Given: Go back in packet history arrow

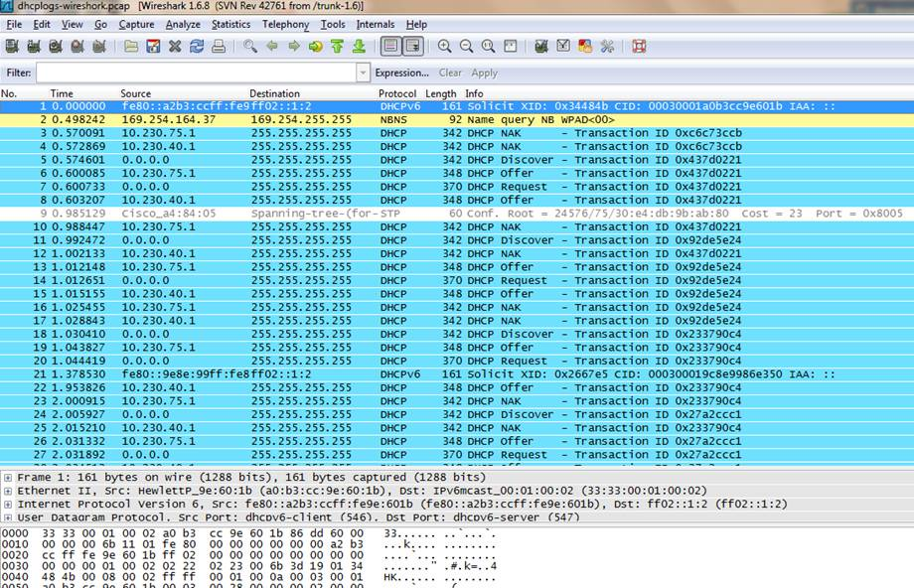Looking at the screenshot, I should tap(271, 46).
